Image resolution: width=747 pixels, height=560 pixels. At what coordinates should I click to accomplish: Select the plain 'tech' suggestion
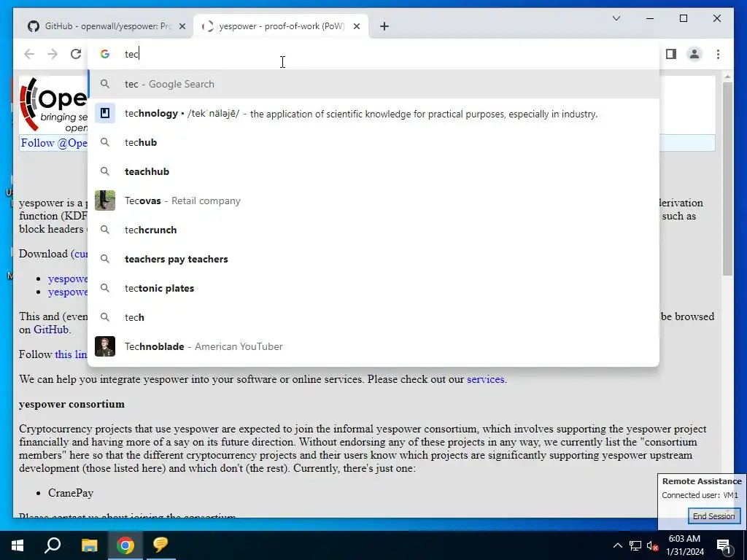click(x=373, y=317)
